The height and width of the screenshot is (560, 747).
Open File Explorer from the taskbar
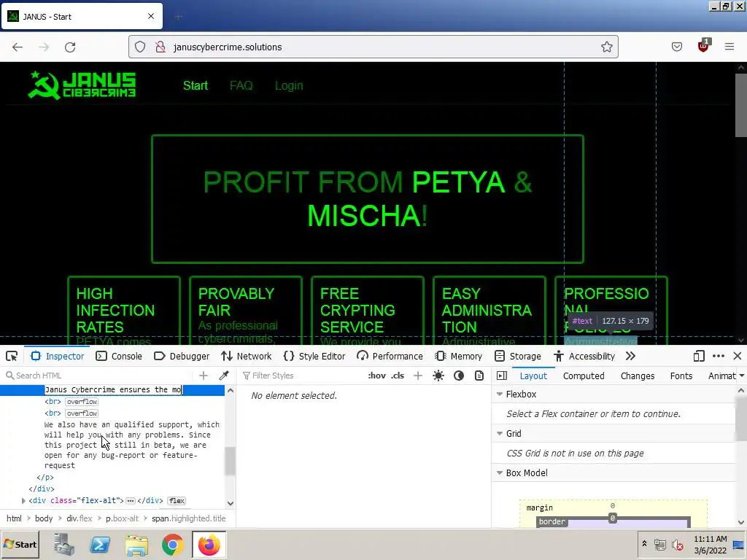pyautogui.click(x=136, y=544)
